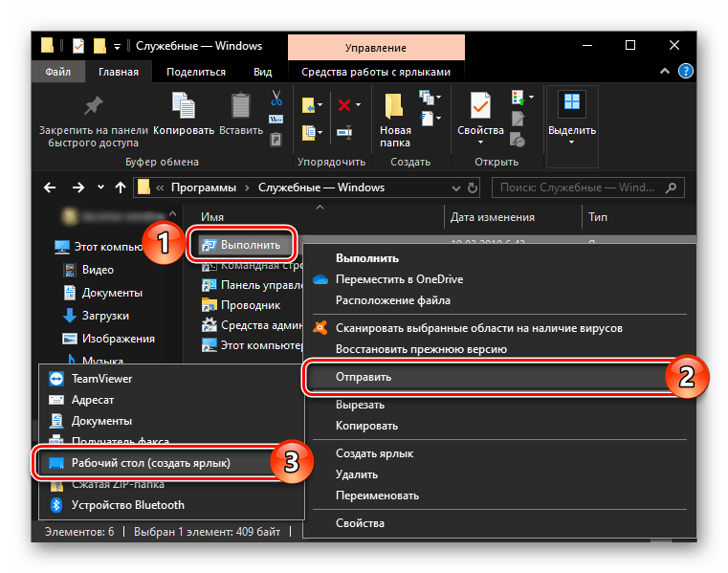Choose Расположение файла in context menu
Image resolution: width=728 pixels, height=573 pixels.
tap(393, 300)
